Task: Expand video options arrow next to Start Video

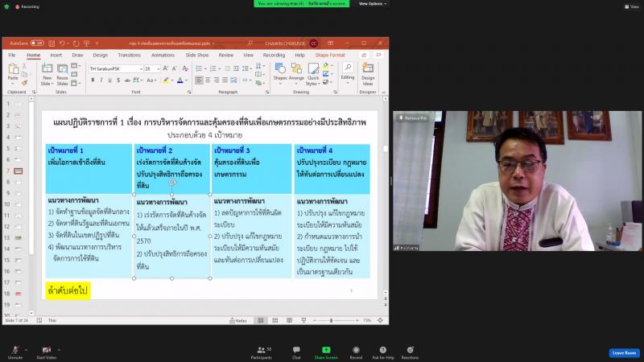Action: [59, 350]
